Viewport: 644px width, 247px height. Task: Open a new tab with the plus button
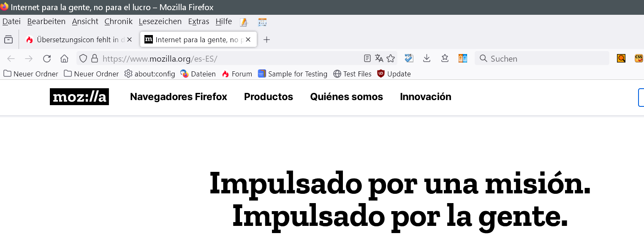coord(266,40)
